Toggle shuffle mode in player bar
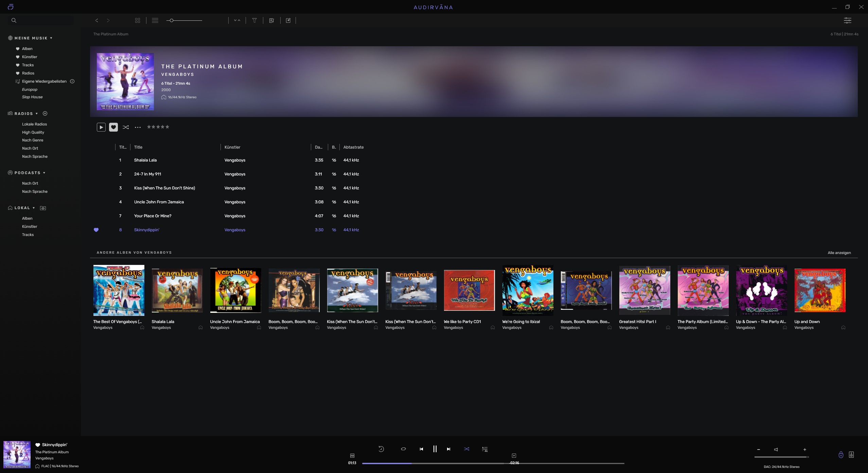This screenshot has height=473, width=868. tap(466, 449)
